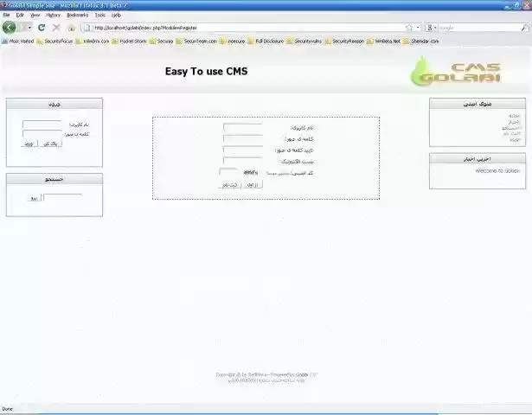Click the Easy To use CMS heading
532x415 pixels.
(206, 71)
